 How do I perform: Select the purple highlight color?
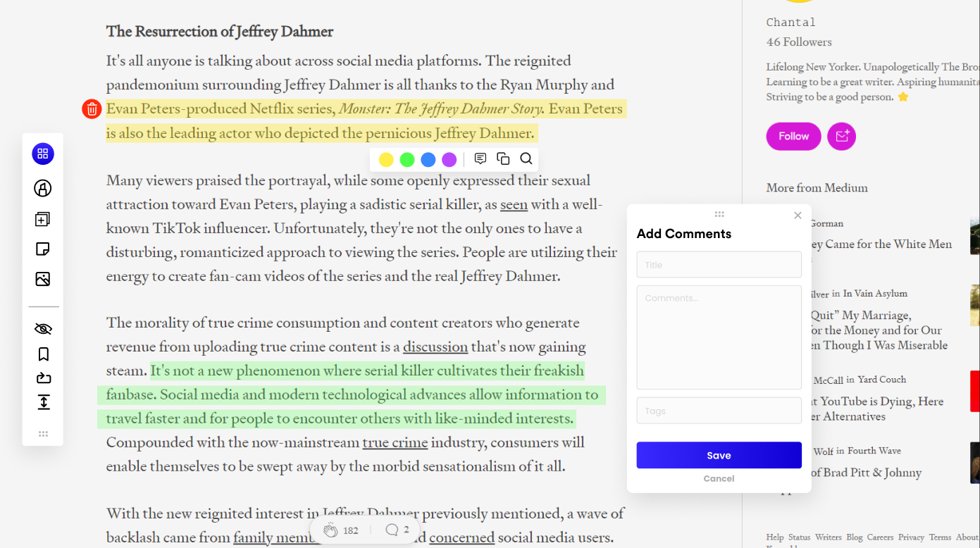[x=449, y=160]
